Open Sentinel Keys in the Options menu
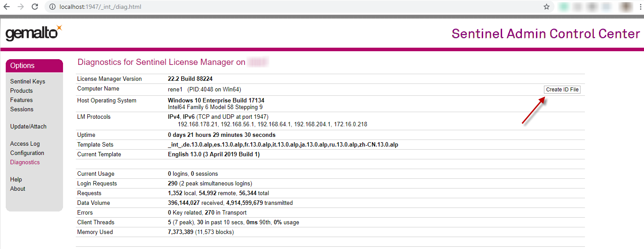Viewport: 644px width, 249px height. coord(28,81)
